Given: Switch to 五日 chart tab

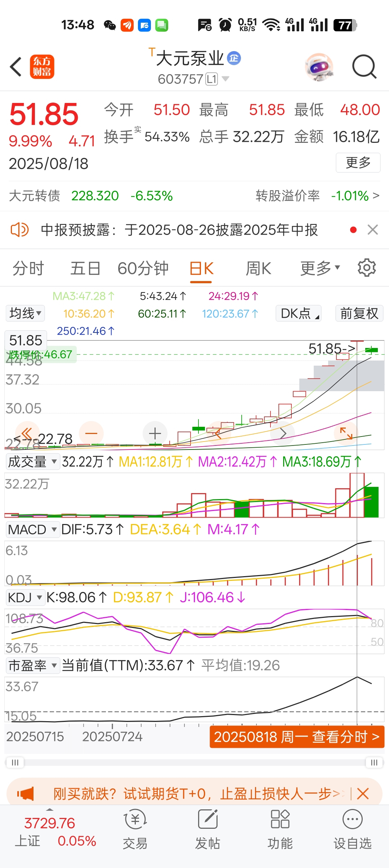Looking at the screenshot, I should tap(85, 268).
